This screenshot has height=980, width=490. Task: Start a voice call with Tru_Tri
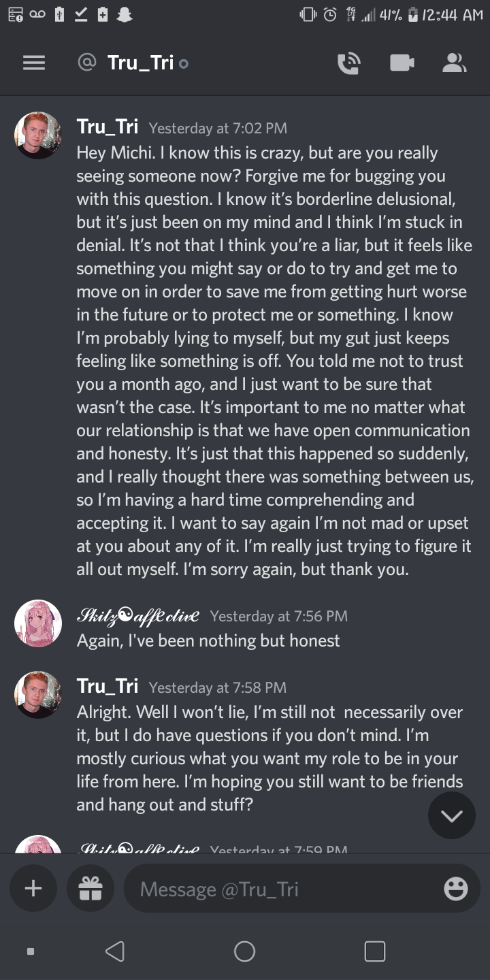tap(348, 63)
